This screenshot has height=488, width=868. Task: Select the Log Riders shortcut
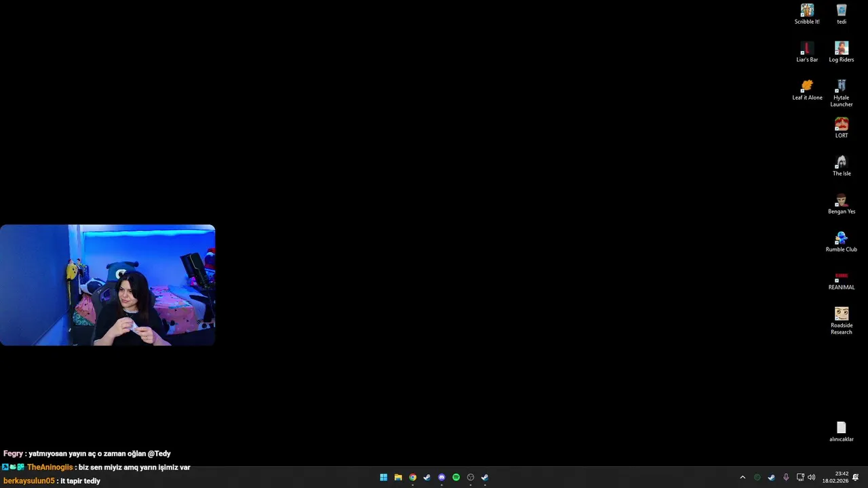pyautogui.click(x=842, y=52)
